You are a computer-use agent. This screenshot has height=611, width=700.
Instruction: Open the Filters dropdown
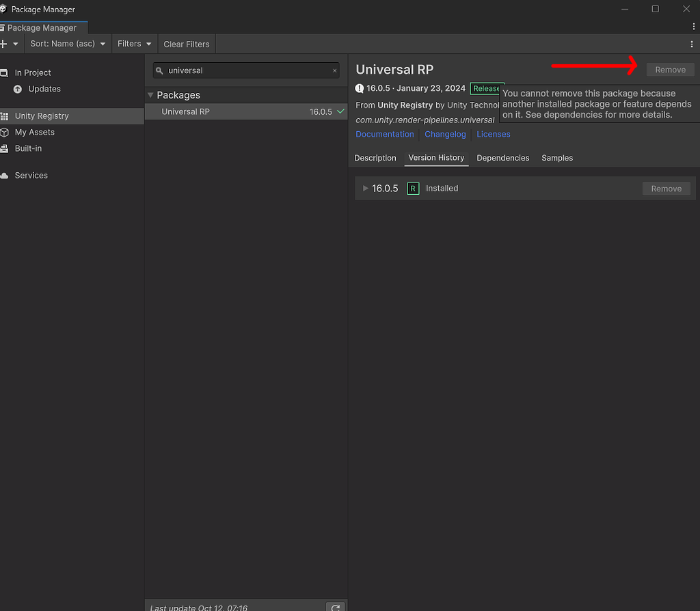(134, 43)
